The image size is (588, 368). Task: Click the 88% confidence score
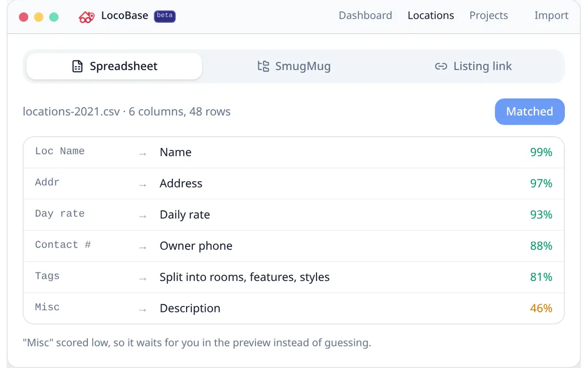(541, 246)
